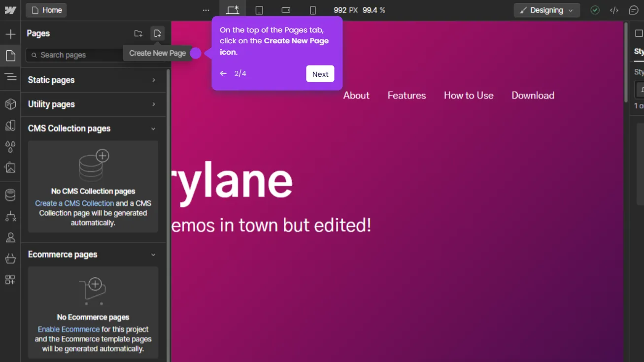Click the Pages panel scrollbar
Screen dimensions: 644x362
pyautogui.click(x=168, y=215)
